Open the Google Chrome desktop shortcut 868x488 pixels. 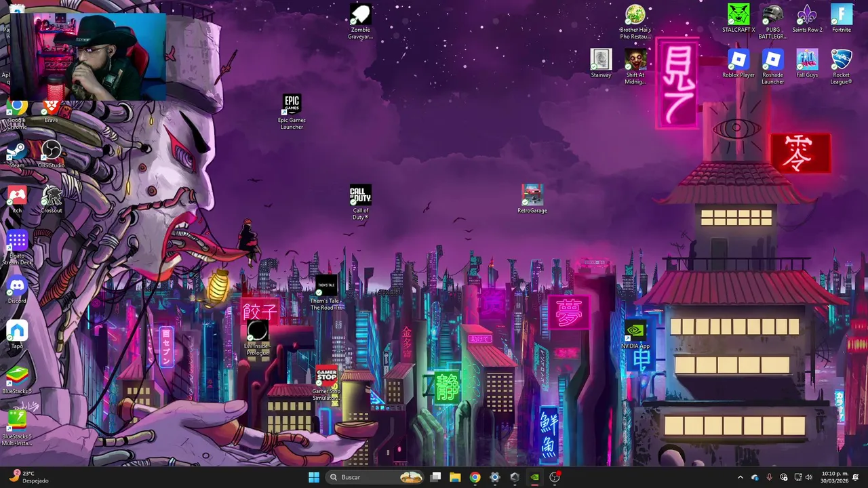(16, 115)
